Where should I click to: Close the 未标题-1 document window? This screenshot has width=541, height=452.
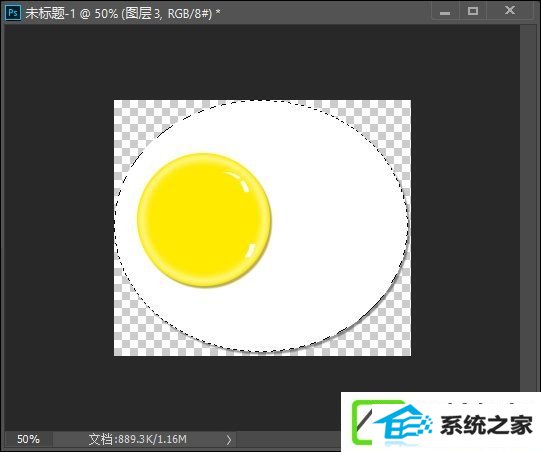pos(510,11)
